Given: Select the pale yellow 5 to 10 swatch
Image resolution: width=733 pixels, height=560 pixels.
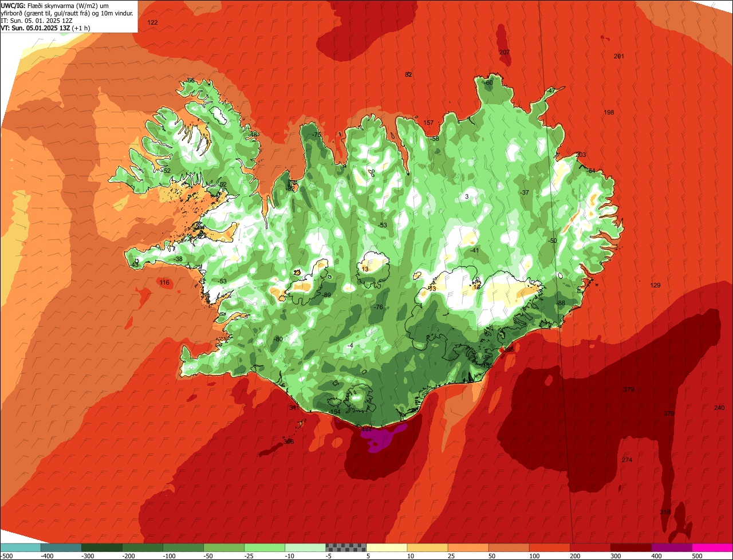Looking at the screenshot, I should 387,547.
